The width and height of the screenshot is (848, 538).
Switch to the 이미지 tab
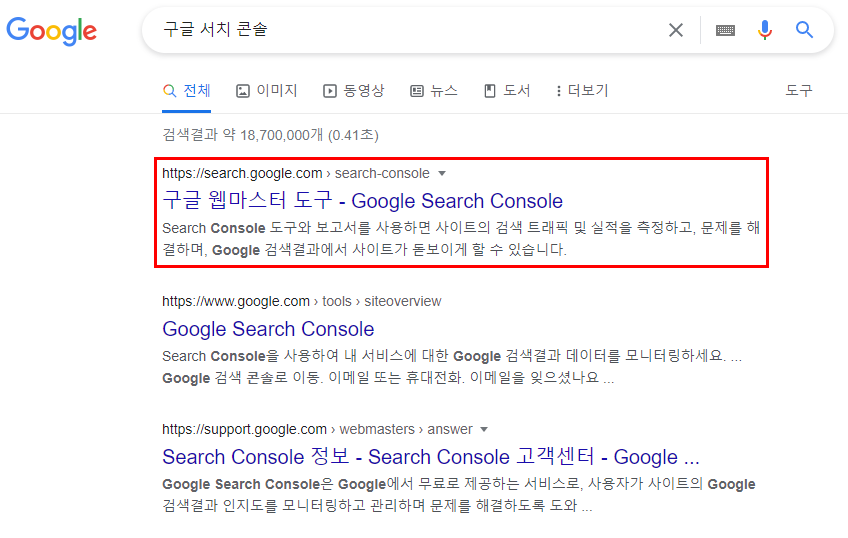coord(267,90)
